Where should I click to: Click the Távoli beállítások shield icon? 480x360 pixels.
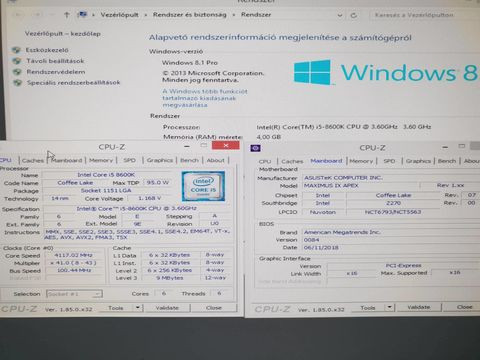pyautogui.click(x=17, y=61)
